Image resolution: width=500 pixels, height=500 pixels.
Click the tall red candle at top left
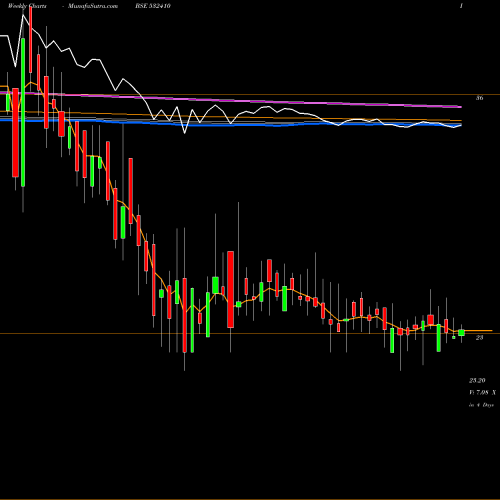point(31,39)
